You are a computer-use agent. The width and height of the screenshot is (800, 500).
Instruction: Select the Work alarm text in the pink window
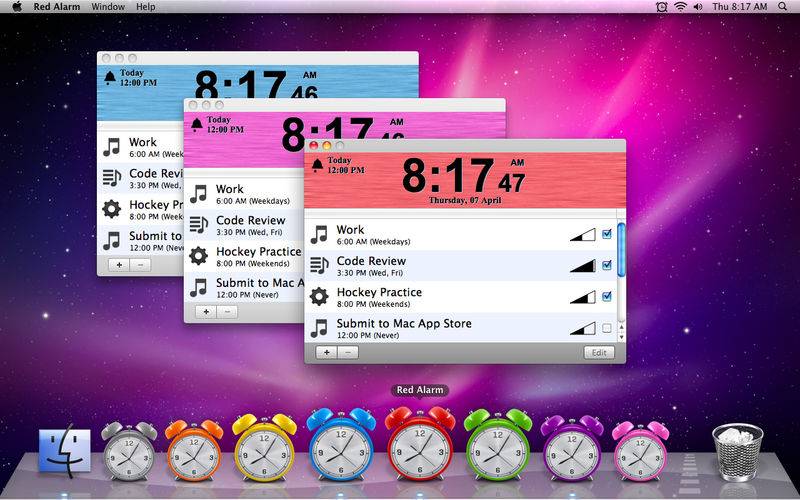click(x=230, y=189)
